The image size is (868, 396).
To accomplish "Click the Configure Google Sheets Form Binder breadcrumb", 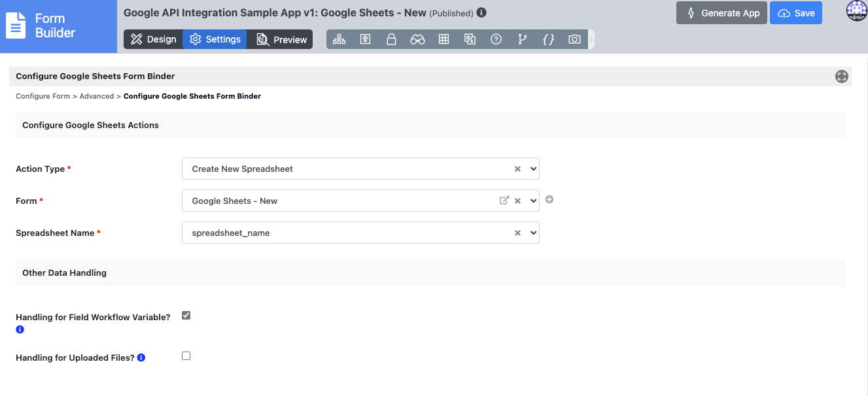I will click(x=192, y=96).
